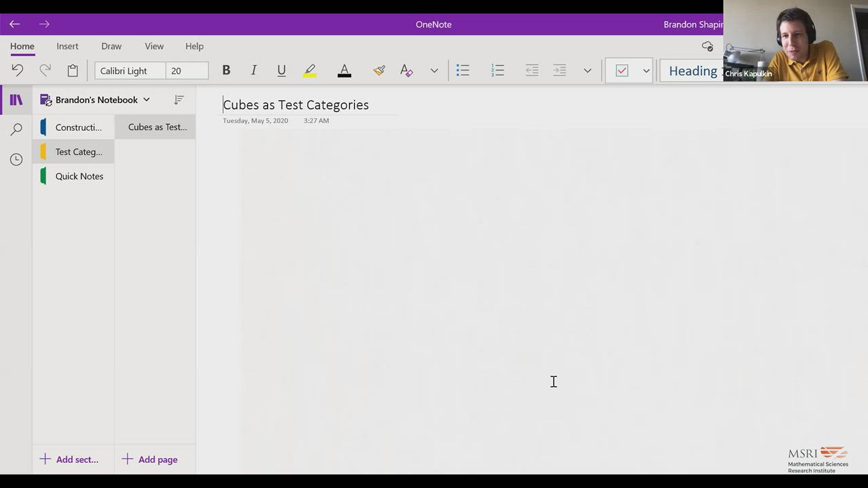Add a new page
The width and height of the screenshot is (868, 488).
point(150,460)
